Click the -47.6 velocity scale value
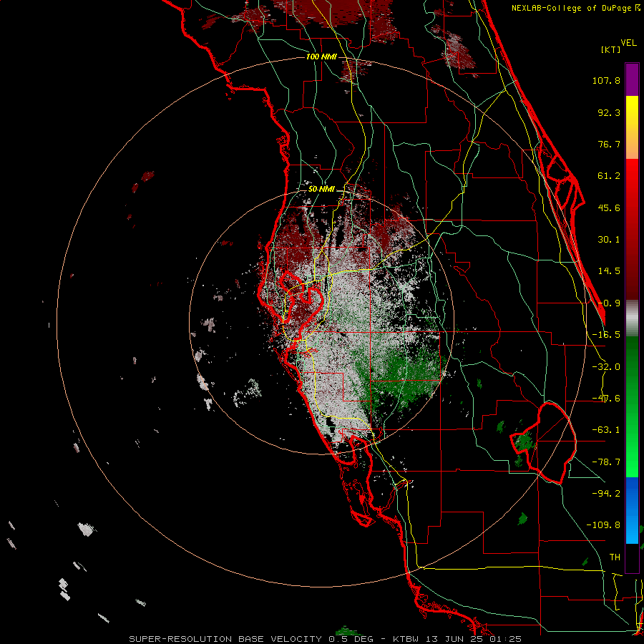The height and width of the screenshot is (644, 644). tap(606, 399)
